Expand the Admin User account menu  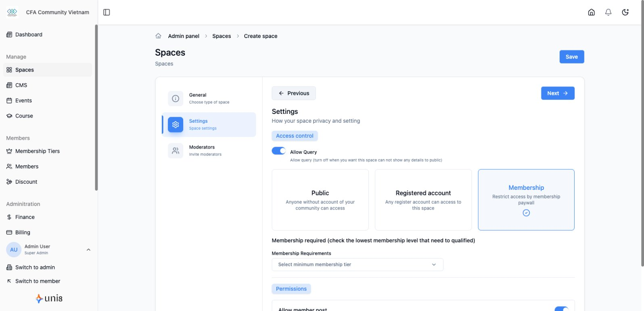(x=88, y=250)
